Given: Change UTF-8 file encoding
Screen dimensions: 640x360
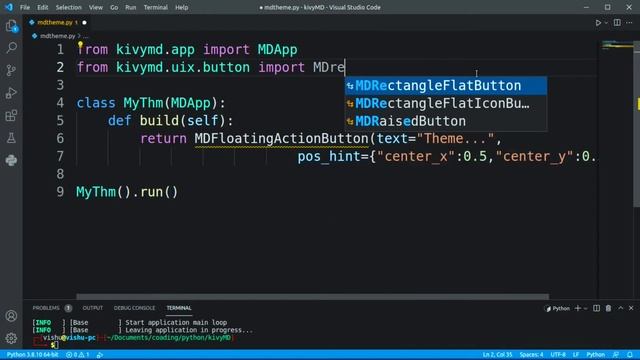Looking at the screenshot, I should 558,355.
